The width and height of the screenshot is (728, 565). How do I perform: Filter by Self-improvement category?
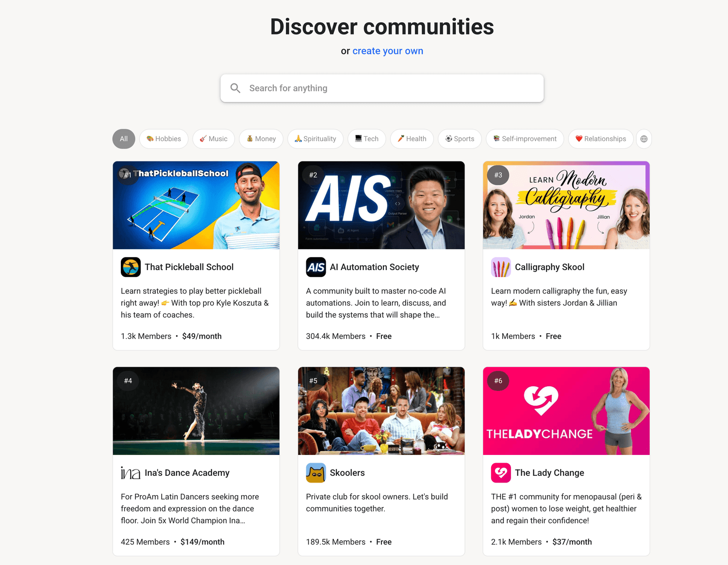pyautogui.click(x=525, y=139)
